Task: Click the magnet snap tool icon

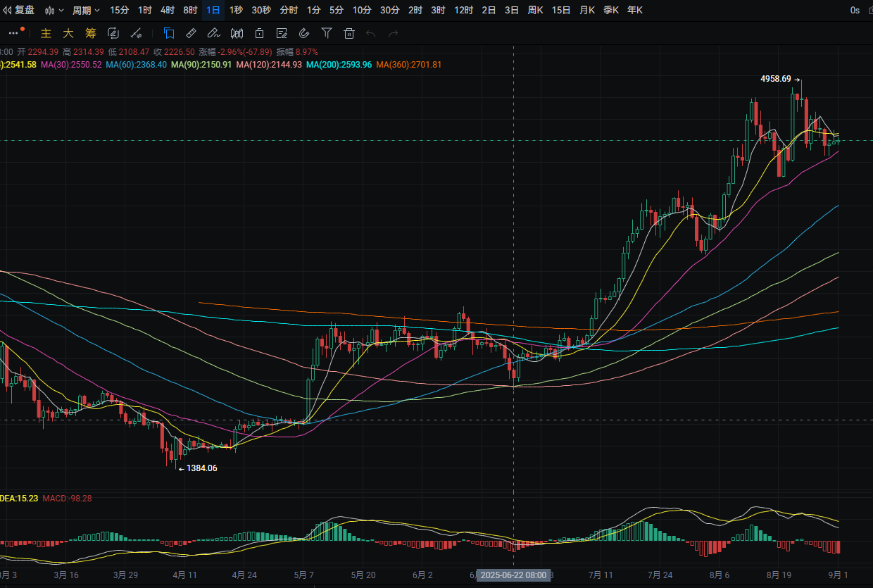Action: [304, 33]
